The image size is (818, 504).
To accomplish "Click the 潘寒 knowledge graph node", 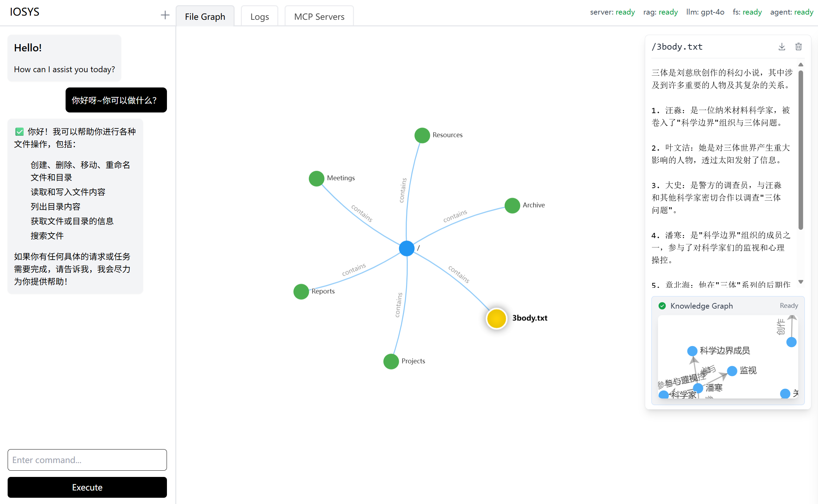I will pos(698,388).
